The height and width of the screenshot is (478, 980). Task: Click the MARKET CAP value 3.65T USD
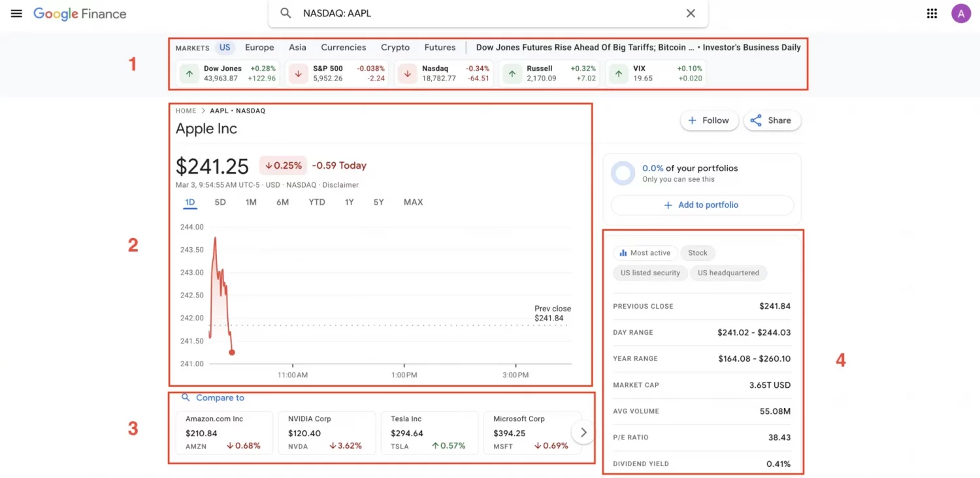click(770, 384)
